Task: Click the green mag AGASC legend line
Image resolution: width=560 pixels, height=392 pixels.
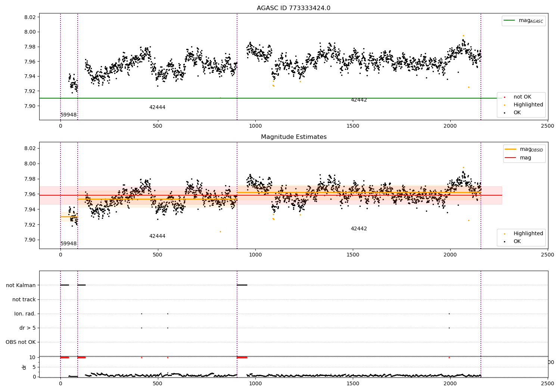Action: pyautogui.click(x=510, y=20)
